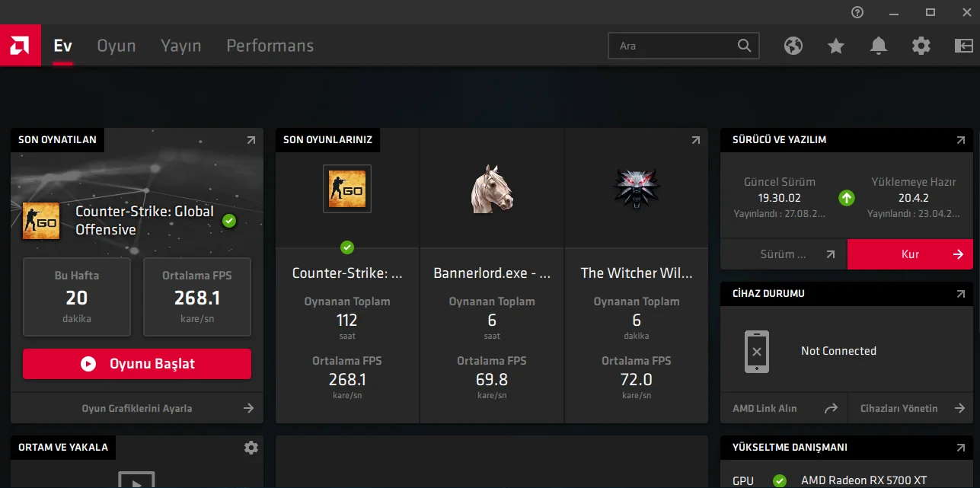
Task: Switch to the Oyun tab
Action: 117,46
